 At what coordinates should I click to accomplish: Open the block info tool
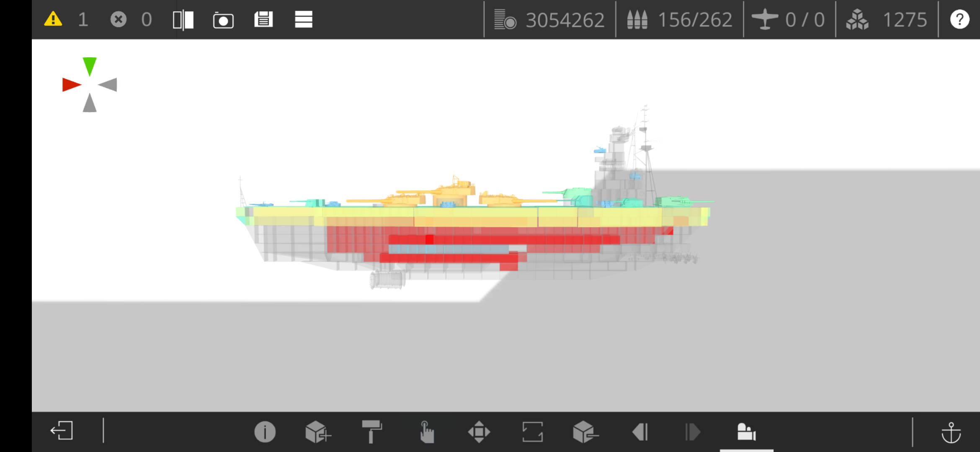point(265,431)
